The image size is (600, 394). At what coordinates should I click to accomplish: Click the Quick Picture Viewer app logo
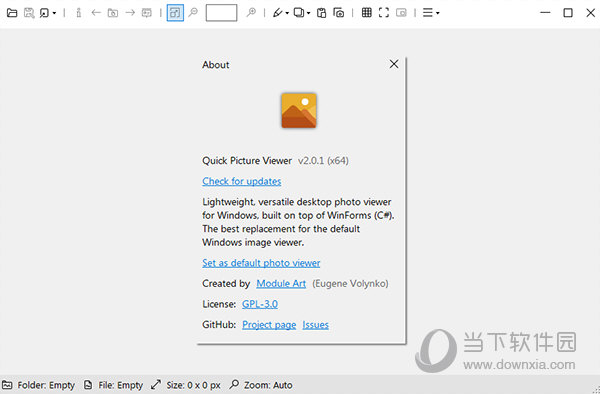(x=299, y=110)
